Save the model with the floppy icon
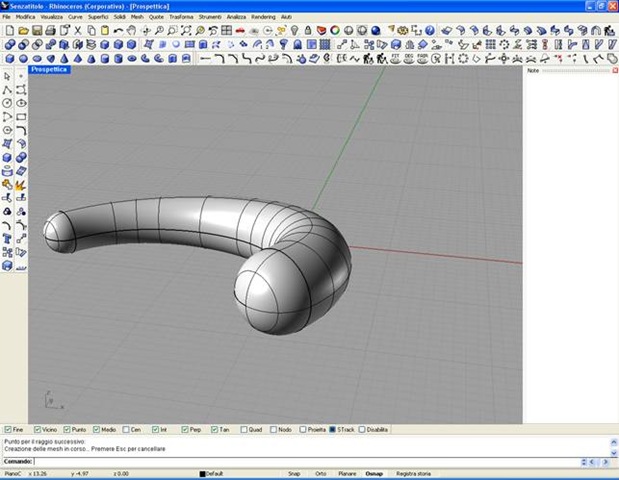 pos(37,31)
